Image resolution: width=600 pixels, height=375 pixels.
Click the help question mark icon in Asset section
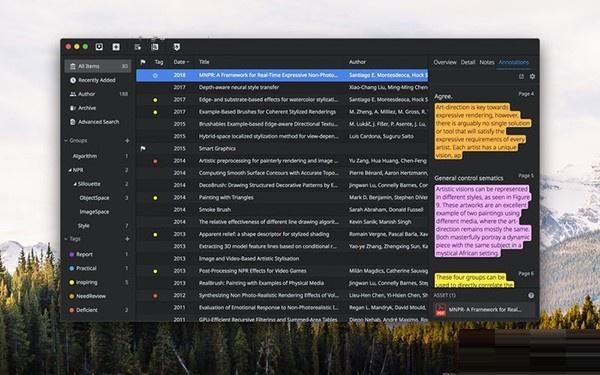[x=531, y=295]
